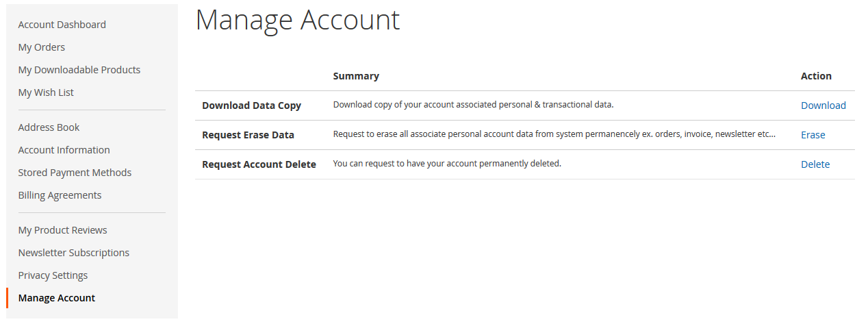View My Wish List
868x324 pixels.
(x=46, y=92)
